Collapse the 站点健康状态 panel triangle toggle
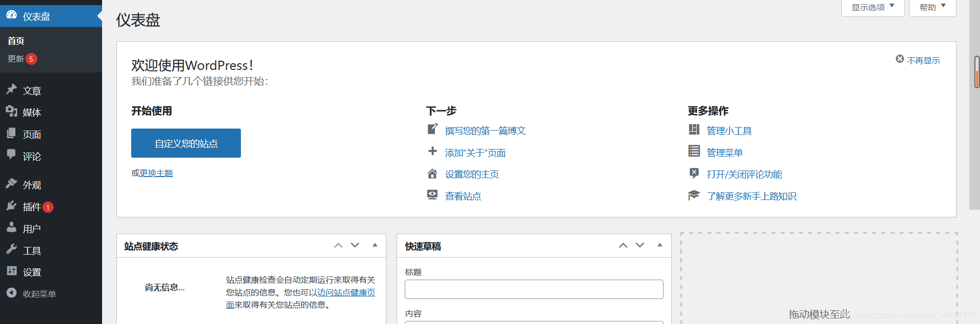980x324 pixels. [x=375, y=245]
